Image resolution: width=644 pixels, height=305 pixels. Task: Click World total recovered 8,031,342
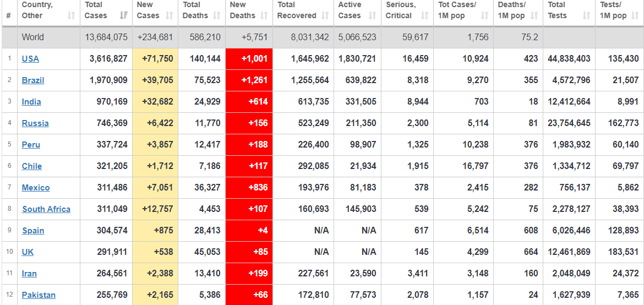(310, 37)
